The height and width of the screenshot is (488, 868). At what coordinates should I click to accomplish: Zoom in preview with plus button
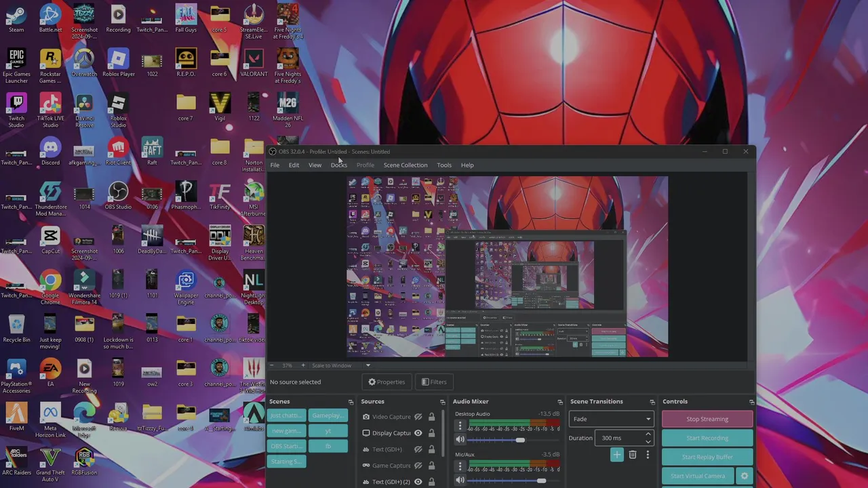point(303,365)
